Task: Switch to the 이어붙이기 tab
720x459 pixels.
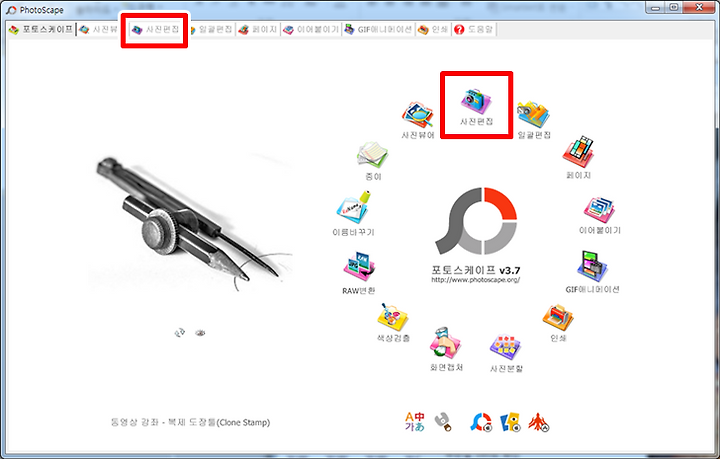Action: coord(311,29)
